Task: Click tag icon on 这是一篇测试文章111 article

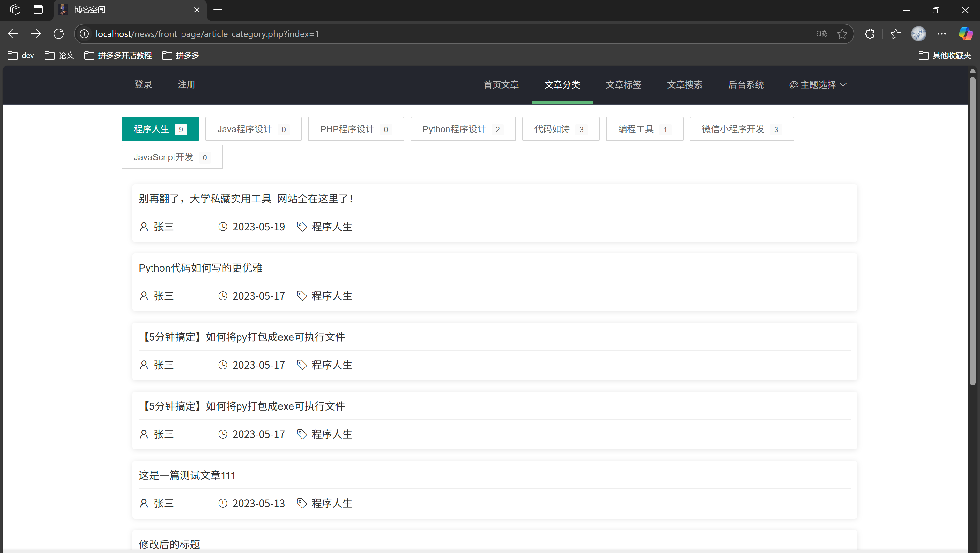Action: click(302, 503)
